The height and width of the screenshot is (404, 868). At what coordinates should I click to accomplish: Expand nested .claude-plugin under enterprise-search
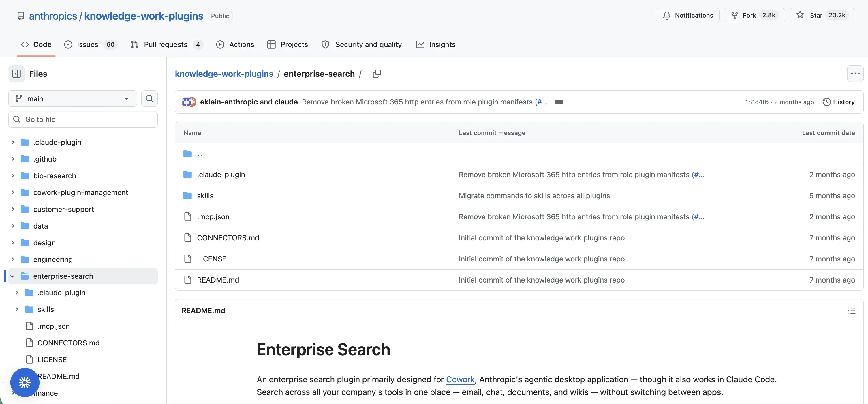pyautogui.click(x=16, y=293)
